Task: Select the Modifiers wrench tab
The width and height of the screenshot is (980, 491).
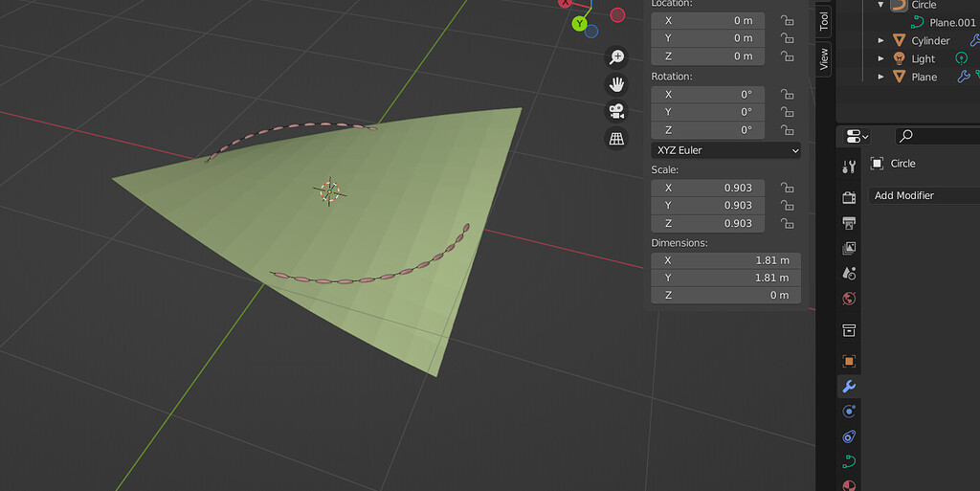Action: pyautogui.click(x=849, y=386)
